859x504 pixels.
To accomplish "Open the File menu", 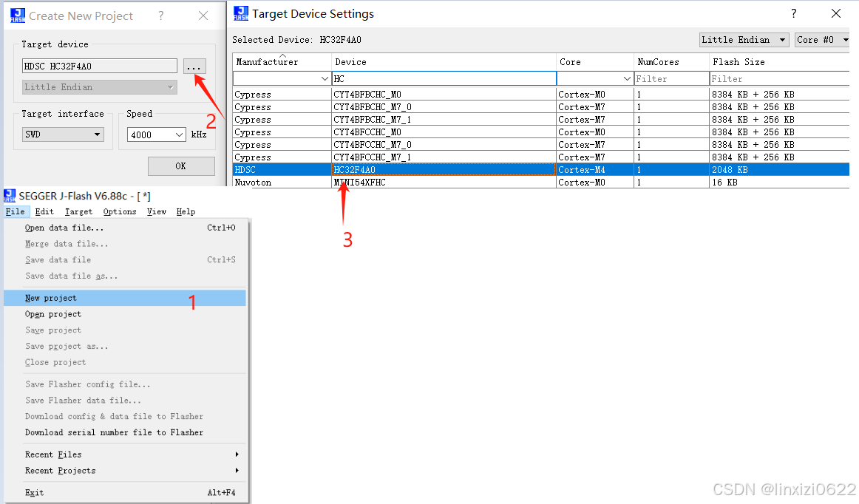I will 16,211.
